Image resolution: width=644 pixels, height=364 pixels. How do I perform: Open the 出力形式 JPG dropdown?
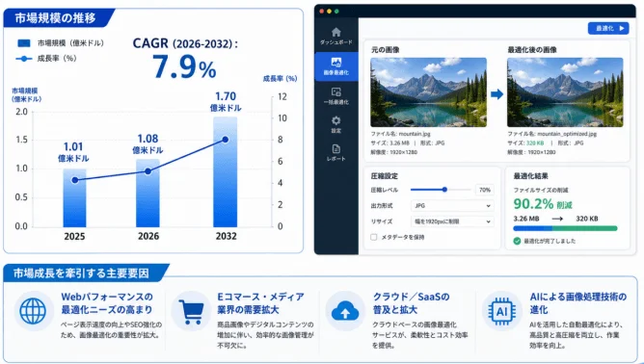tap(452, 206)
